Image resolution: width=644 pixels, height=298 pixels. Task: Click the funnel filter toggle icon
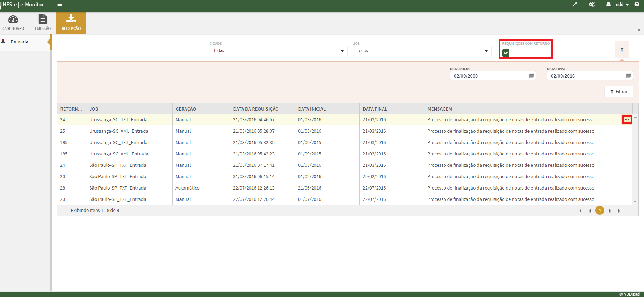coord(622,50)
